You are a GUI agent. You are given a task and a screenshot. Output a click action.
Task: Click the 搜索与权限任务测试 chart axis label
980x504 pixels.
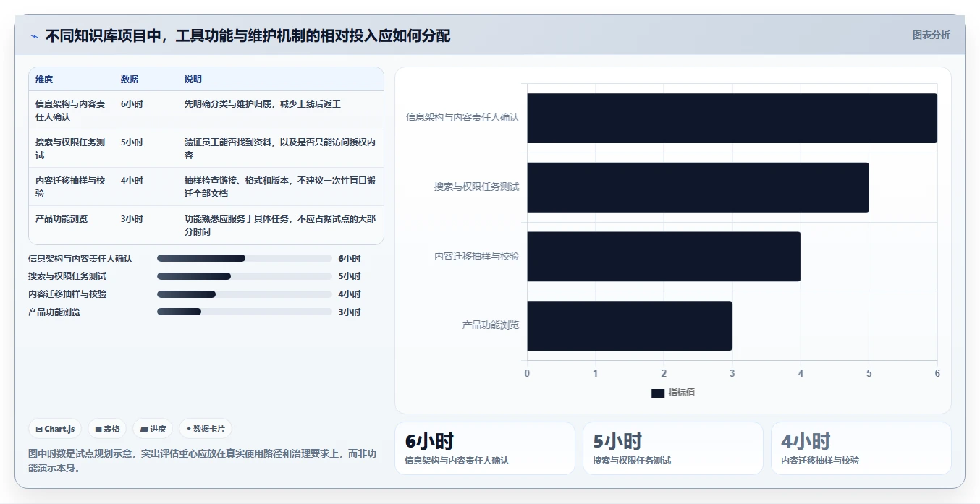[476, 187]
